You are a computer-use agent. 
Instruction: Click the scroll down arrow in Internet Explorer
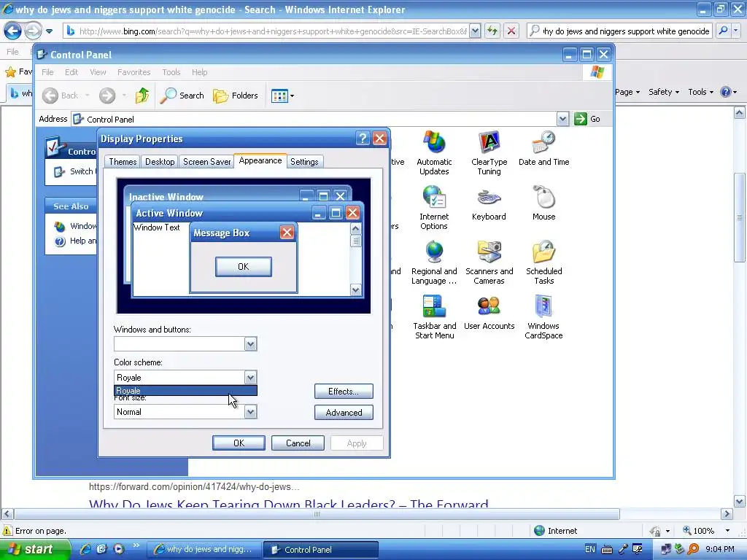tap(739, 501)
